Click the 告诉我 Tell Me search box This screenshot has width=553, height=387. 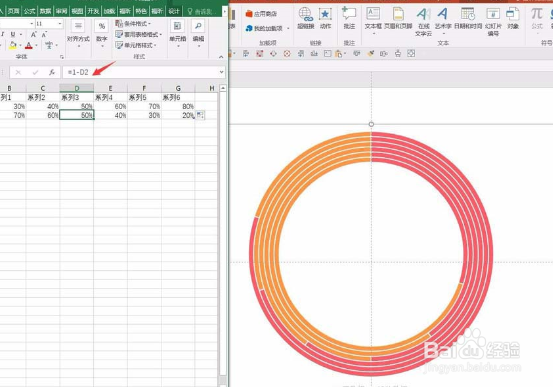202,12
